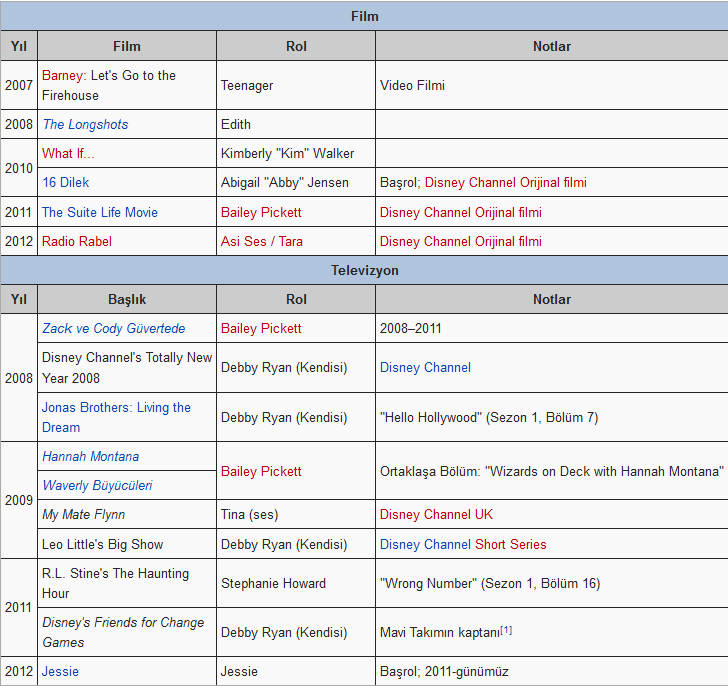Click the Hannah Montana link

[90, 457]
